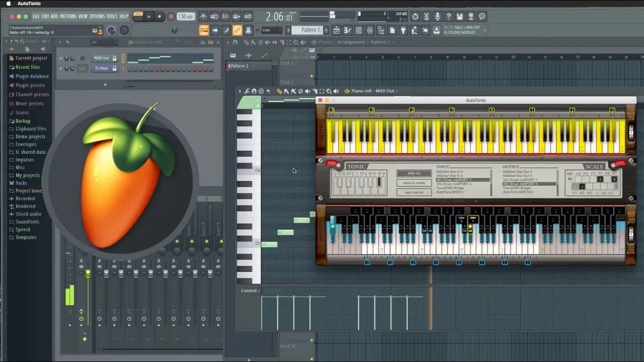Image resolution: width=644 pixels, height=362 pixels.
Task: Toggle the left LOCKED tonic switch
Action: click(332, 163)
